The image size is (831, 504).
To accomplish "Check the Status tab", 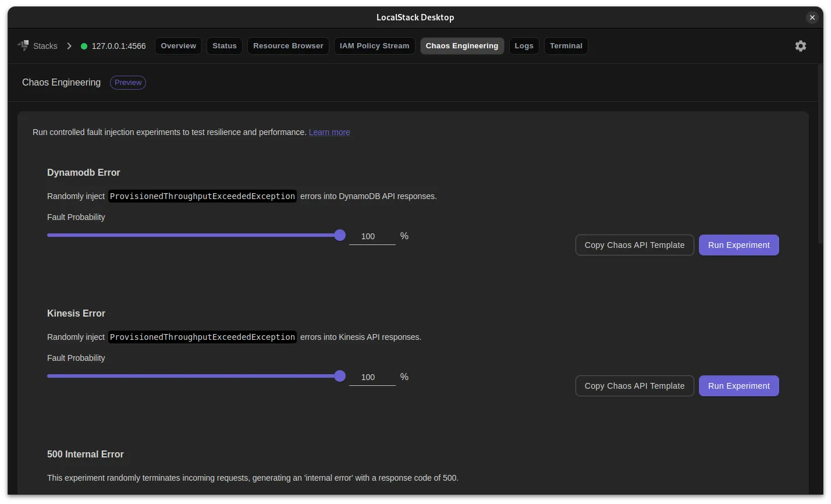I will click(224, 45).
